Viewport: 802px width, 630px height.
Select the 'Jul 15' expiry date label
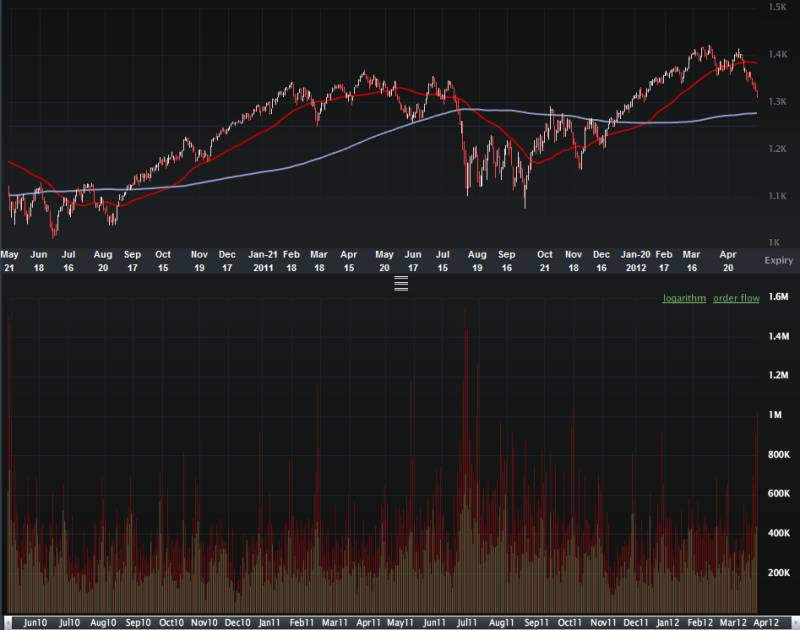442,261
